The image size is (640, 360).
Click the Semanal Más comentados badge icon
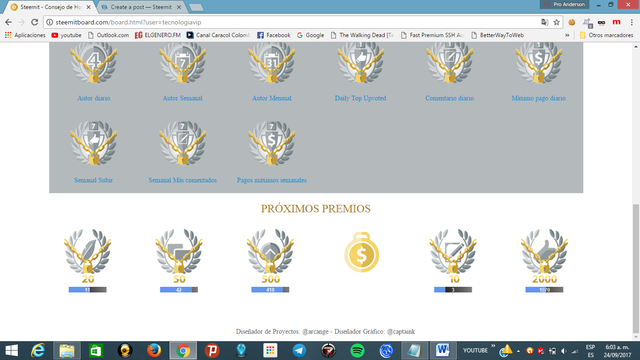182,143
